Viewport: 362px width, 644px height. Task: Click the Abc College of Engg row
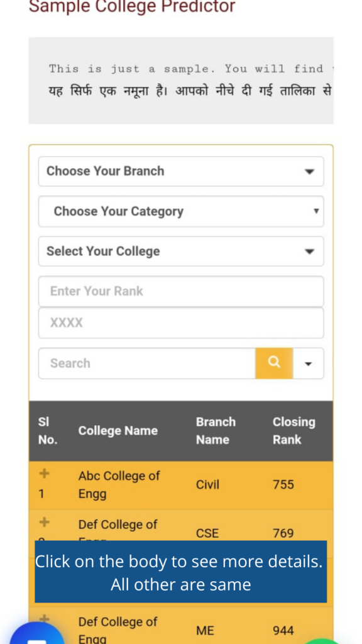[181, 485]
